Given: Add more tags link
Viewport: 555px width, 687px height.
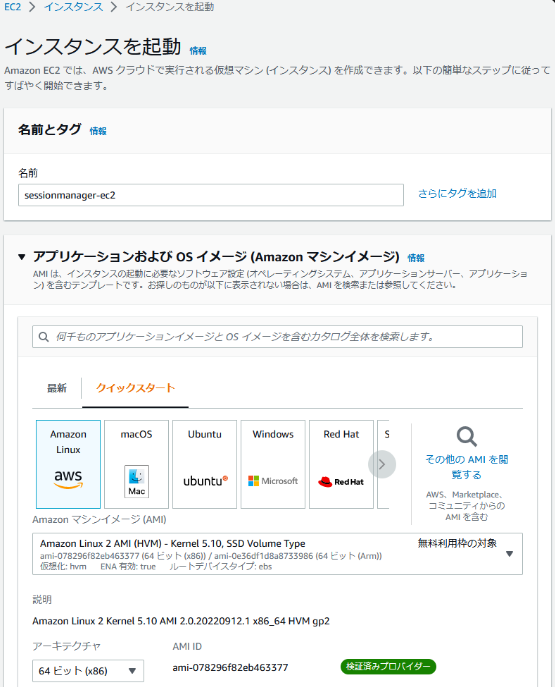Looking at the screenshot, I should (x=457, y=193).
